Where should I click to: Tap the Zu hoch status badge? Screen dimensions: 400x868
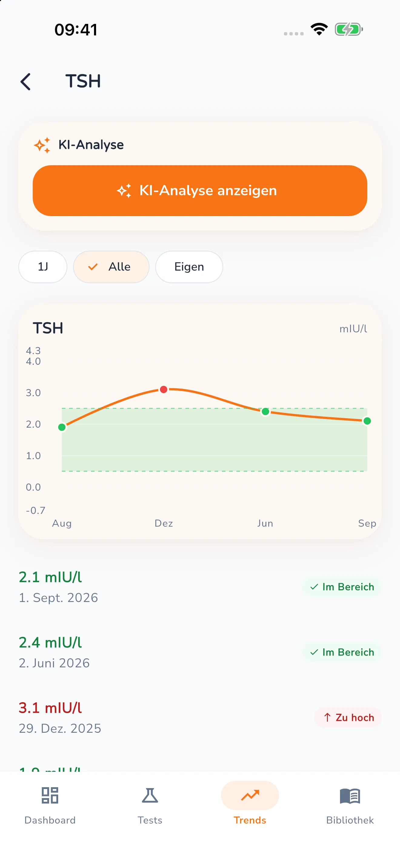click(x=348, y=718)
